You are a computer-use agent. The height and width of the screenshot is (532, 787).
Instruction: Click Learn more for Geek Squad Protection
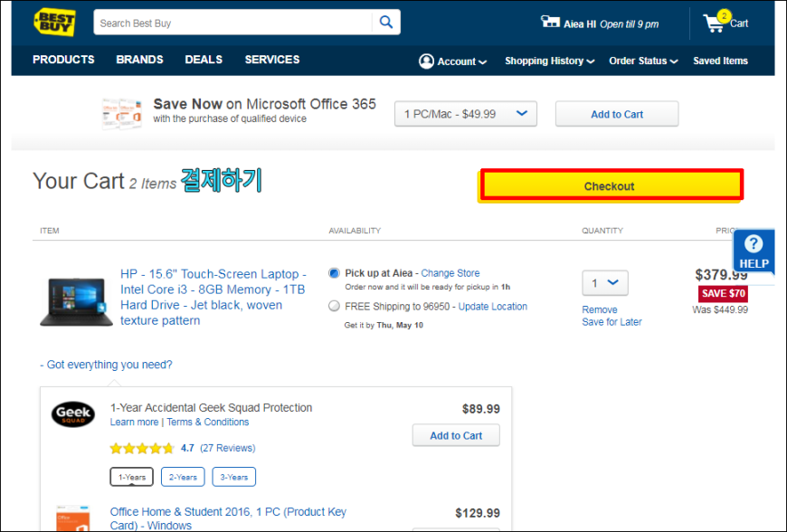[134, 423]
